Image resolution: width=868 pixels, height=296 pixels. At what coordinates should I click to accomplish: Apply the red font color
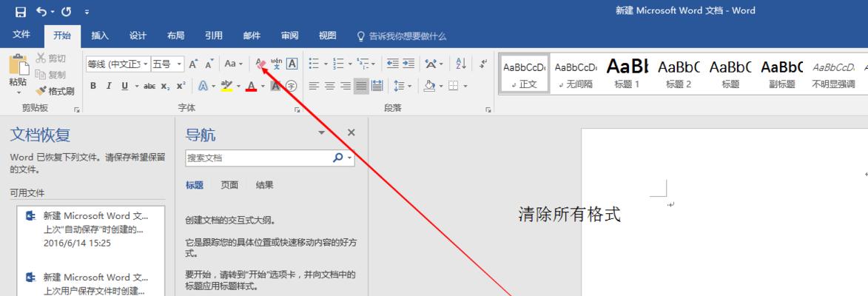click(252, 86)
